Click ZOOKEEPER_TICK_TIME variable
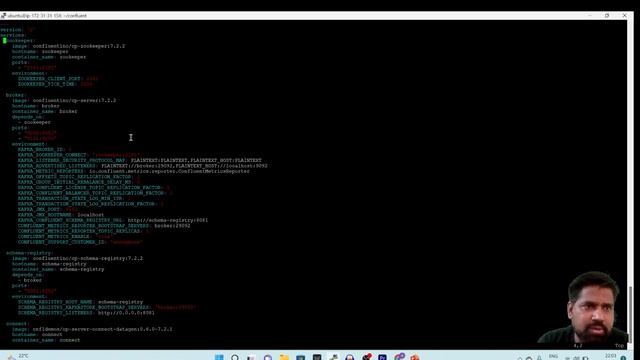This screenshot has height=360, width=640. coord(46,84)
